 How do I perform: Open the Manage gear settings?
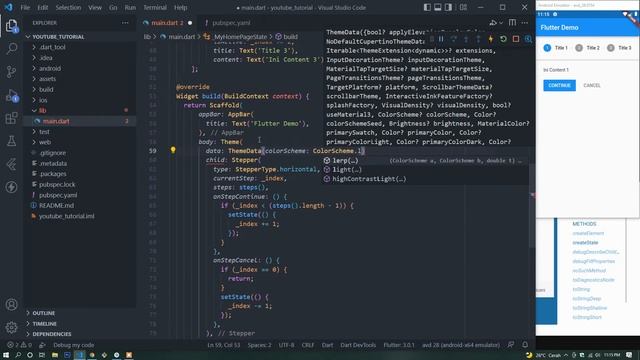(11, 327)
